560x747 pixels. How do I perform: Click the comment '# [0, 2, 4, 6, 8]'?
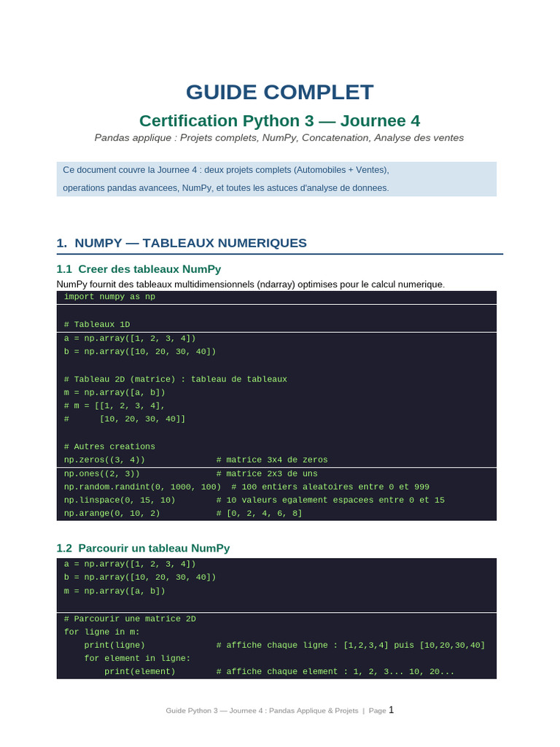tap(259, 514)
